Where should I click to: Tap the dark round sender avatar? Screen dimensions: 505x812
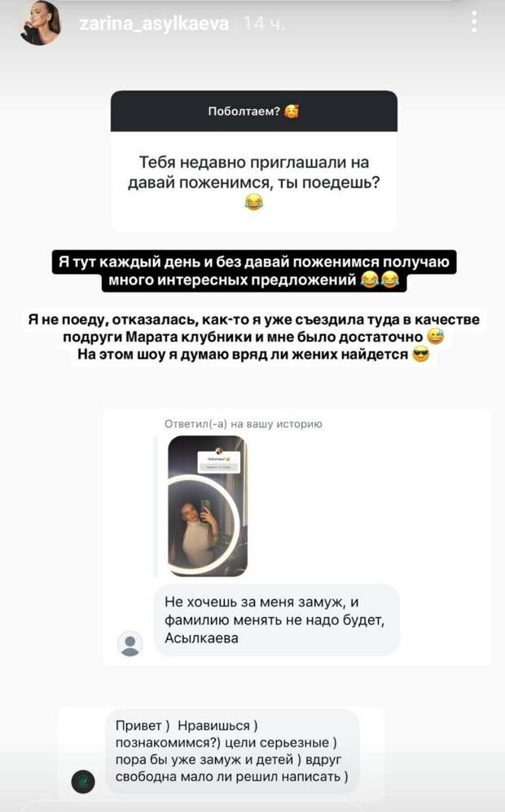pyautogui.click(x=83, y=782)
